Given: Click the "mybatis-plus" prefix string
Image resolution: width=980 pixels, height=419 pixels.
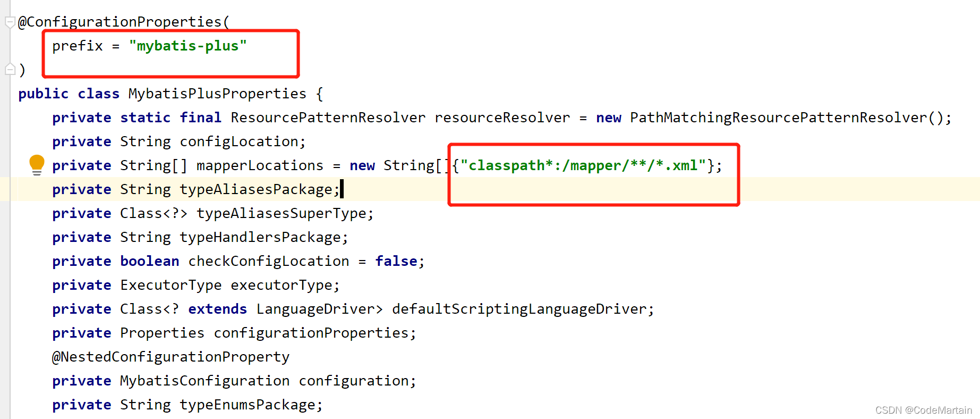Looking at the screenshot, I should point(188,46).
